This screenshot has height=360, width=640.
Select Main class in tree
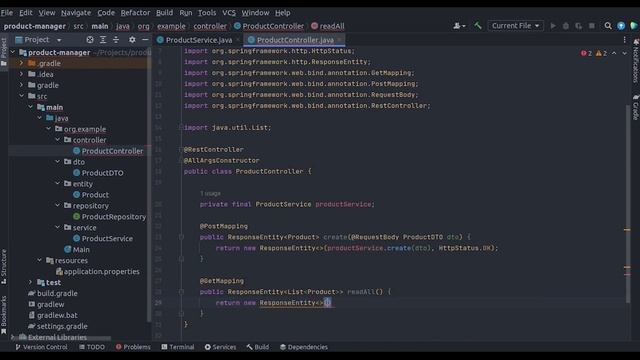(77, 249)
